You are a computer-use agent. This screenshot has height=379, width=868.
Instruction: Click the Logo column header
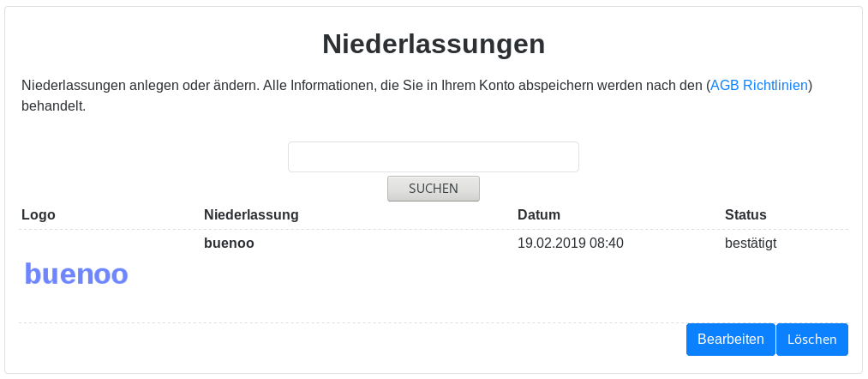pyautogui.click(x=39, y=214)
